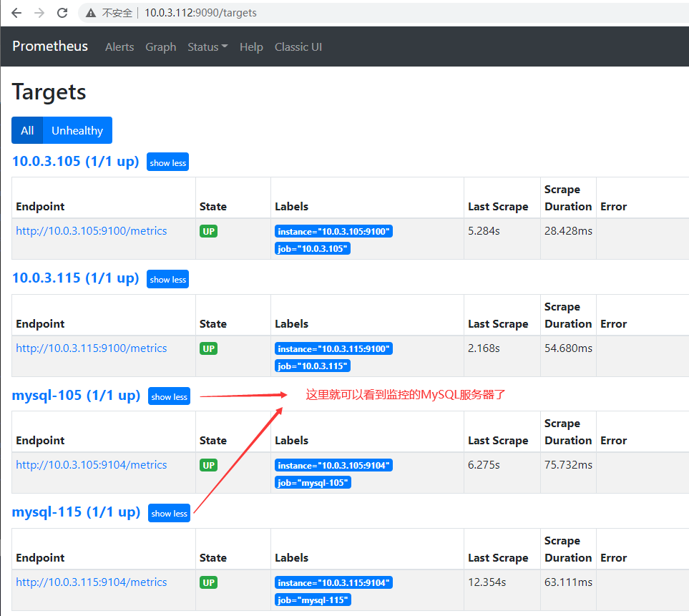Click the browser forward navigation arrow

tap(39, 12)
